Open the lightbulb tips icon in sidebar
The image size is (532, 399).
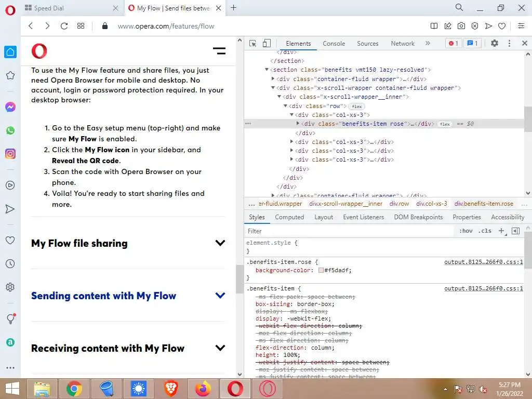[11, 318]
